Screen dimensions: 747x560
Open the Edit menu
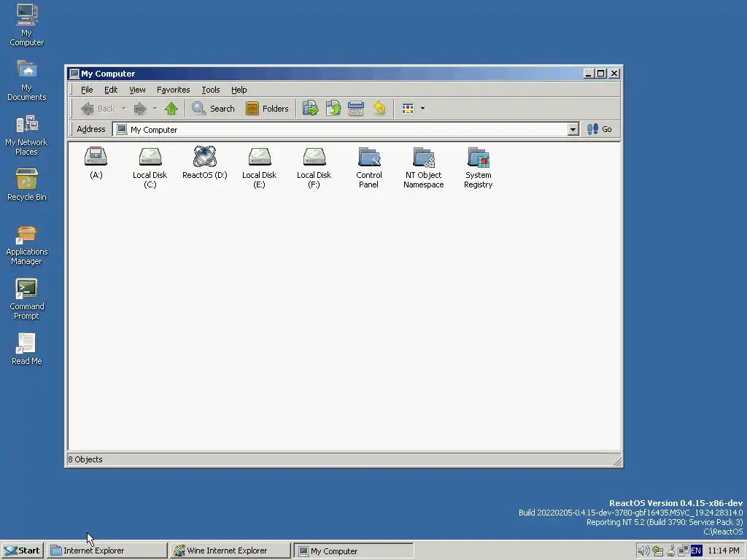pos(111,90)
